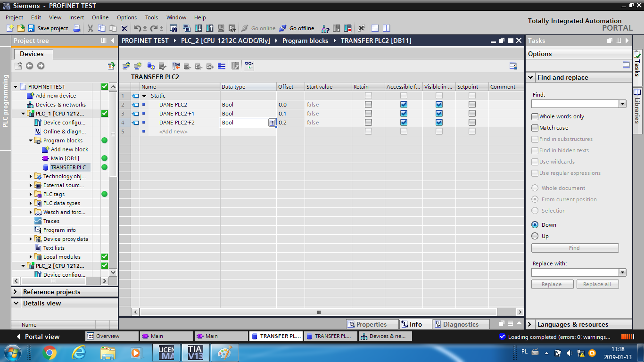Click the Windows Start button
The height and width of the screenshot is (362, 644).
tap(12, 352)
